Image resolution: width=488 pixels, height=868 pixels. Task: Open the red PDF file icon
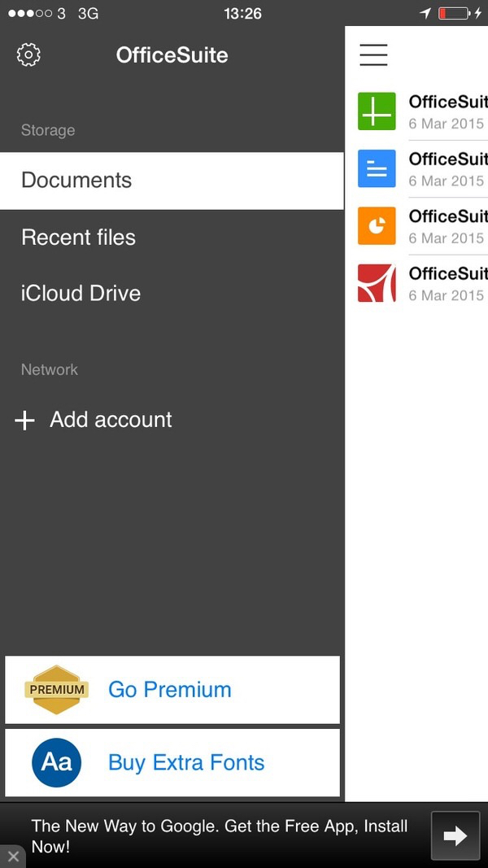coord(377,283)
